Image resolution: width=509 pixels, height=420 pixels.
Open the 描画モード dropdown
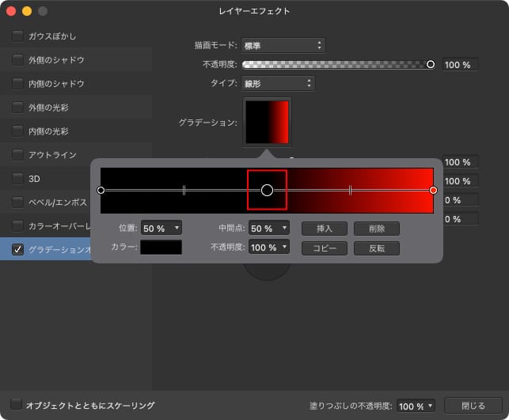point(283,46)
